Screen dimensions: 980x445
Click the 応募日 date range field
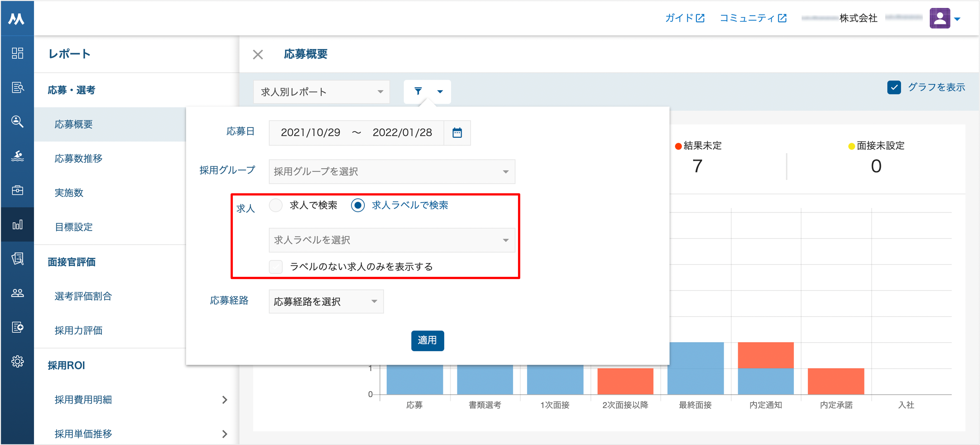356,133
